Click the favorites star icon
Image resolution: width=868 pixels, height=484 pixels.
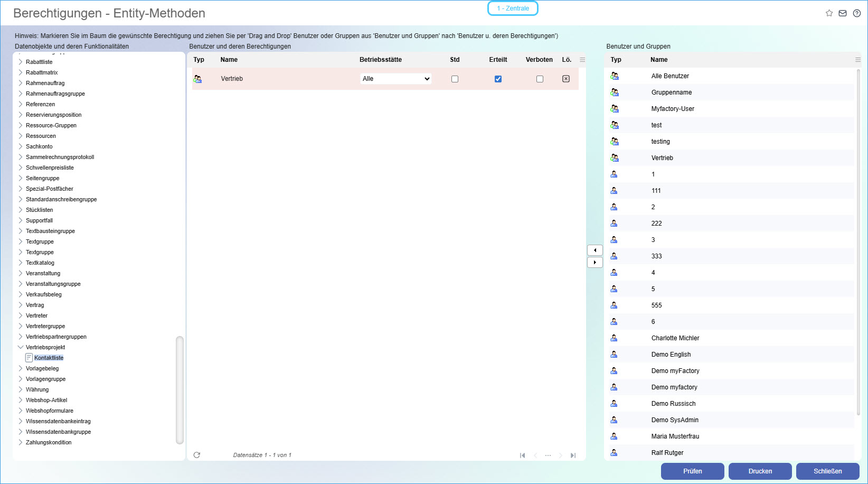[x=829, y=13]
